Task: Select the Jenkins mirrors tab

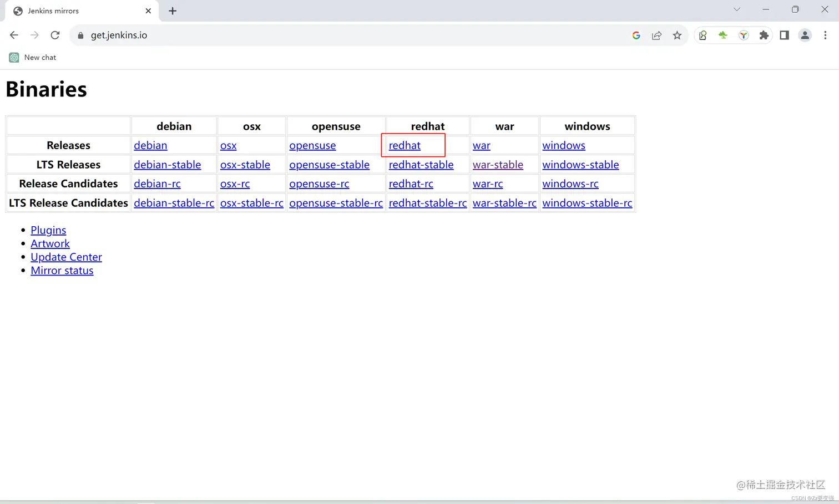Action: click(82, 11)
